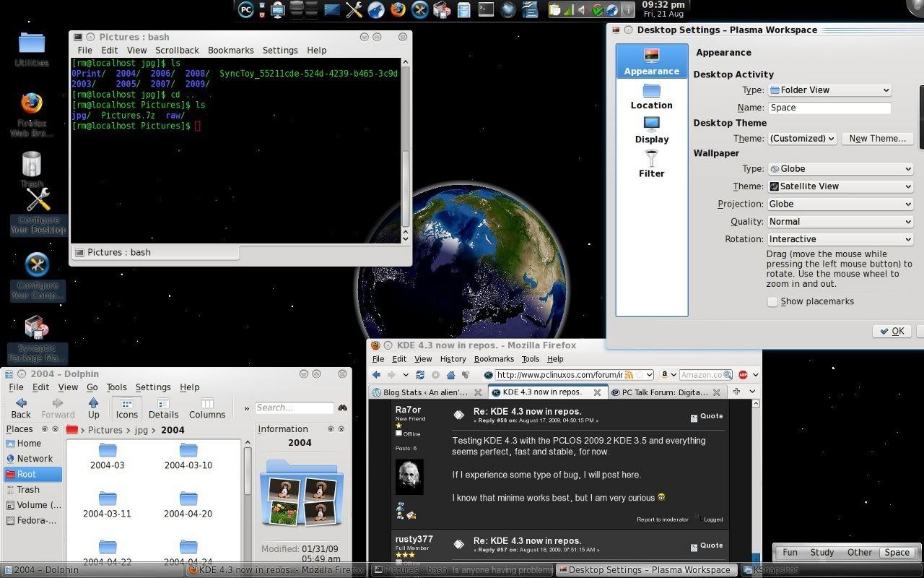Open Configure Your Desktop icon

click(38, 211)
